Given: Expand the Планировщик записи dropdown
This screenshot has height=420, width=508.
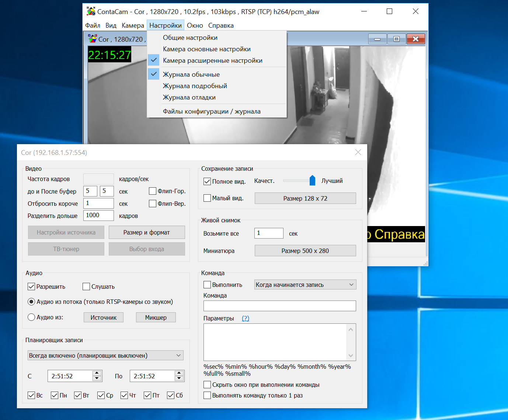Looking at the screenshot, I should (x=105, y=355).
